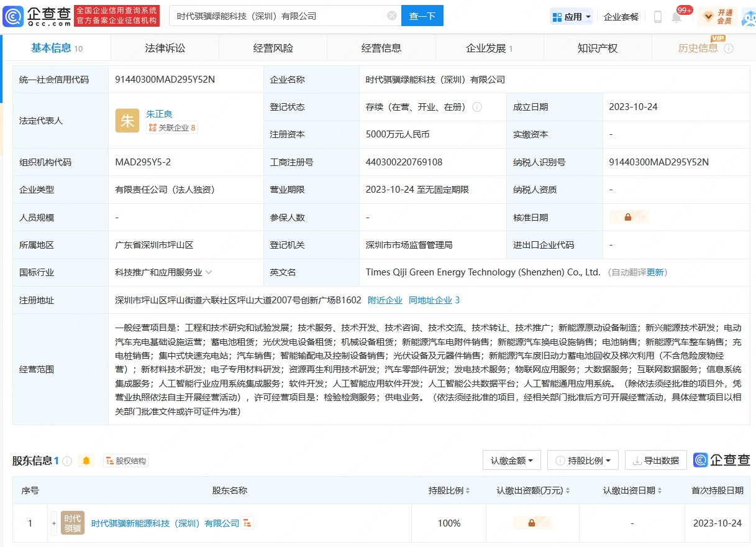This screenshot has height=547, width=756.
Task: Switch to the 法律诉讼 tab
Action: tap(165, 48)
